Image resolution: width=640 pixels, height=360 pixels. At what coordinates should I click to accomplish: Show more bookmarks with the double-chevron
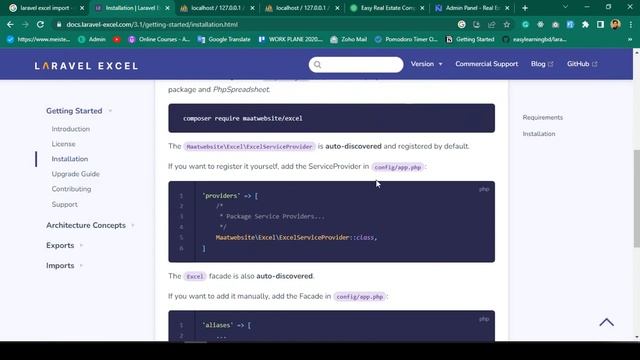click(630, 40)
